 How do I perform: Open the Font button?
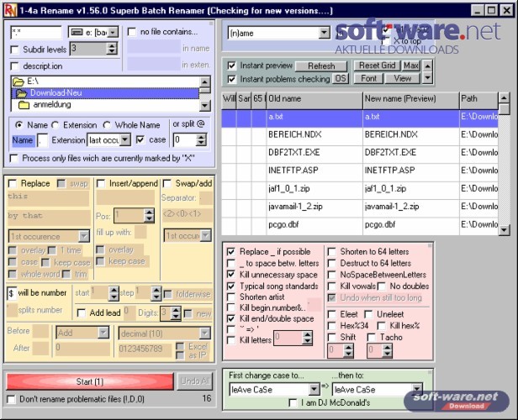(x=368, y=78)
